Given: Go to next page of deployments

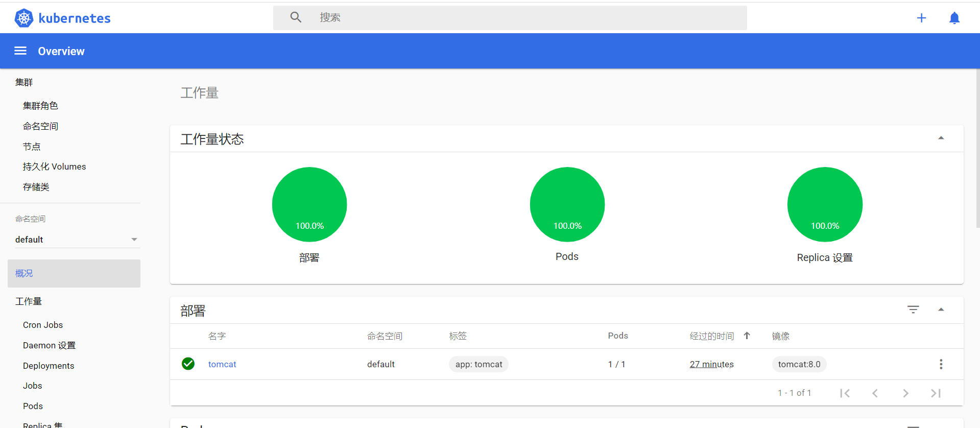Looking at the screenshot, I should 905,393.
